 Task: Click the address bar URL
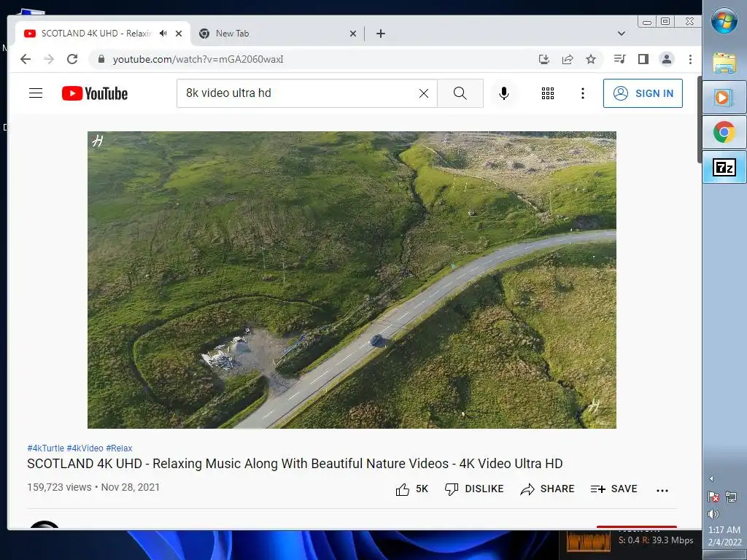(x=198, y=59)
